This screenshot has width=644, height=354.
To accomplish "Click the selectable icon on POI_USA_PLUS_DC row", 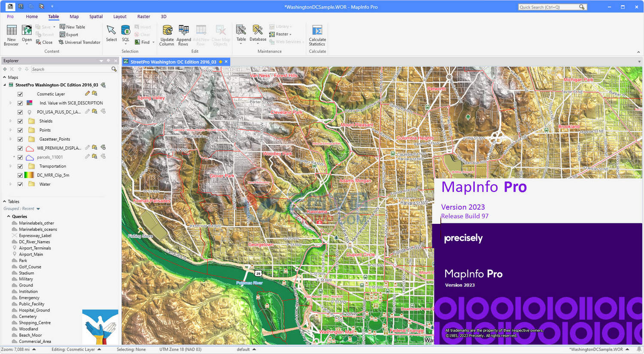I will click(94, 111).
